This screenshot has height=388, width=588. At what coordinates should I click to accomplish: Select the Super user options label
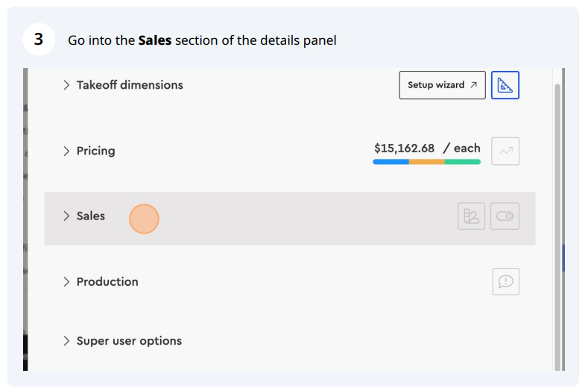129,341
